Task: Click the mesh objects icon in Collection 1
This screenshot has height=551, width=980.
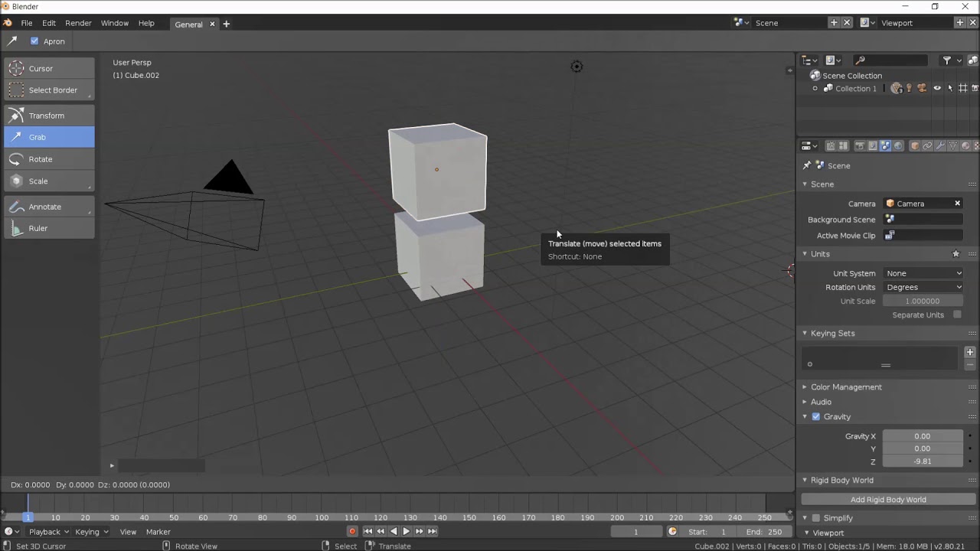Action: pyautogui.click(x=897, y=88)
